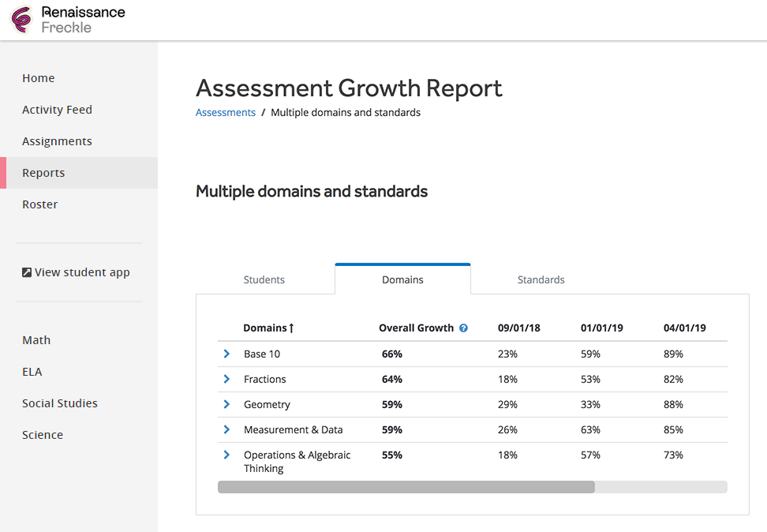Go to Assignments in the sidebar

[x=58, y=141]
